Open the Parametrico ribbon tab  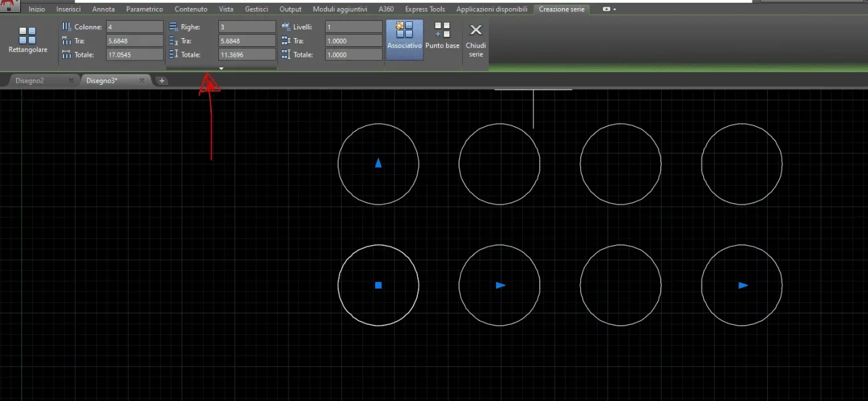[x=144, y=9]
